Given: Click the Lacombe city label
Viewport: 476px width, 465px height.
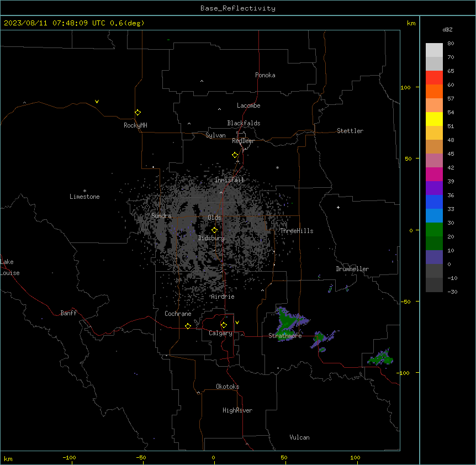Looking at the screenshot, I should (x=248, y=105).
